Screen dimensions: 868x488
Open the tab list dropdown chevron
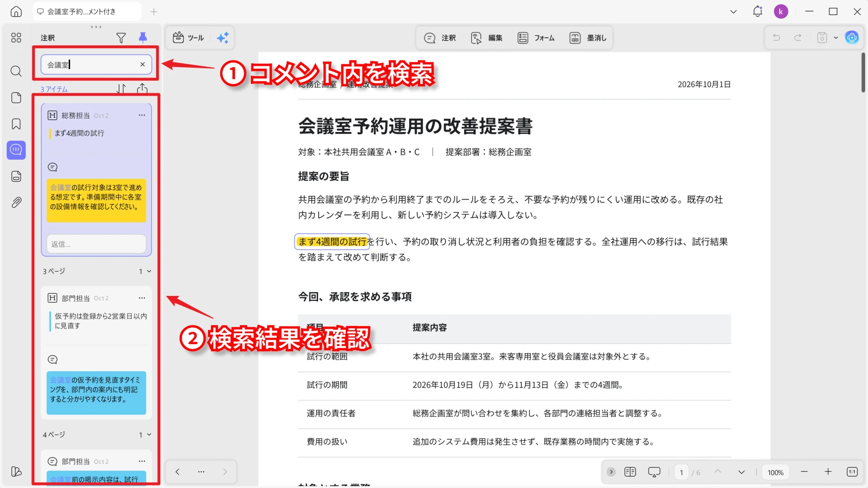pyautogui.click(x=734, y=11)
